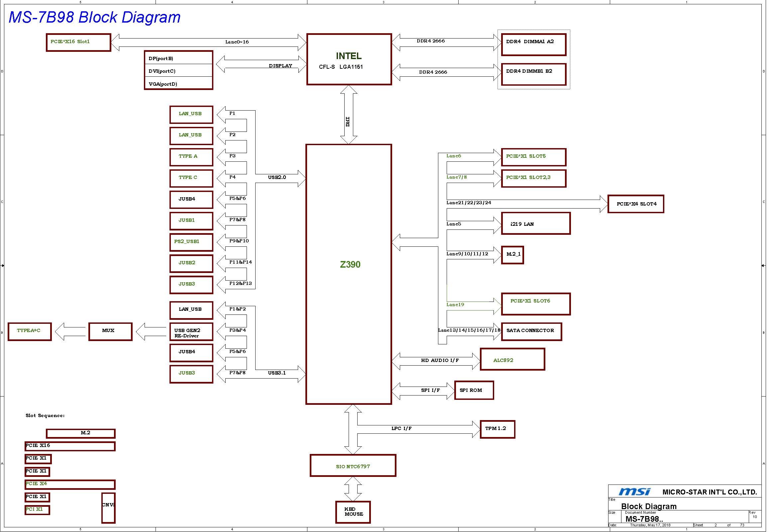Click the JUSB4 block in the USB2.0 group
The image size is (772, 532).
point(192,200)
